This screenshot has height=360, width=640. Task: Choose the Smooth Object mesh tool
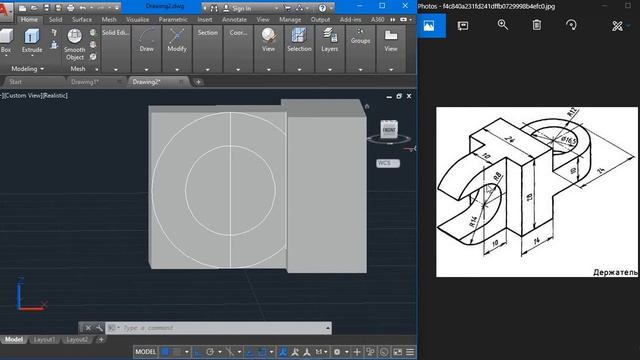(x=74, y=44)
